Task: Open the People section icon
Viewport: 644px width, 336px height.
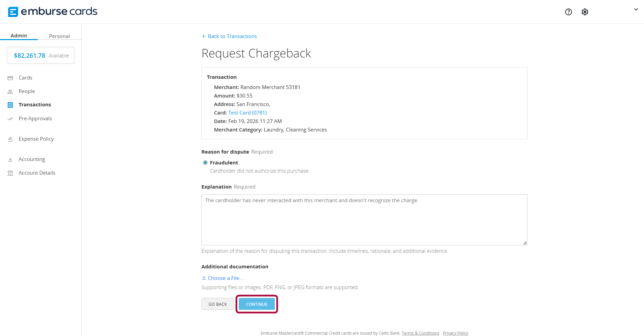Action: [x=11, y=91]
